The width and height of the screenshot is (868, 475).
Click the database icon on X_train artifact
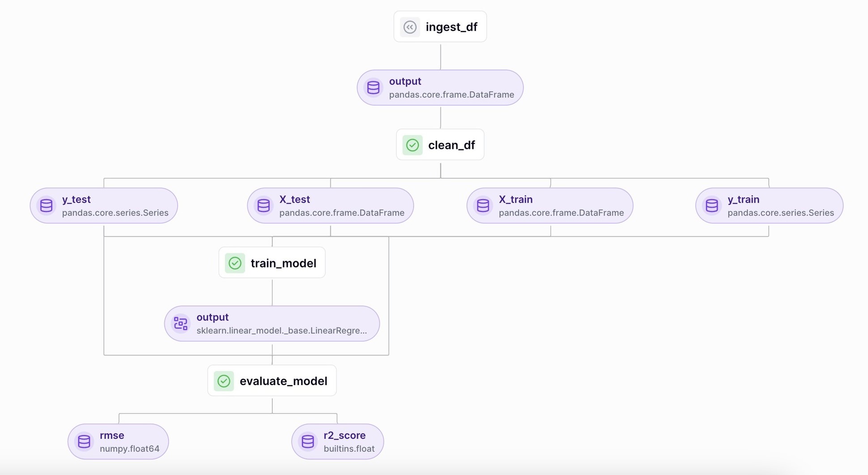pyautogui.click(x=483, y=206)
